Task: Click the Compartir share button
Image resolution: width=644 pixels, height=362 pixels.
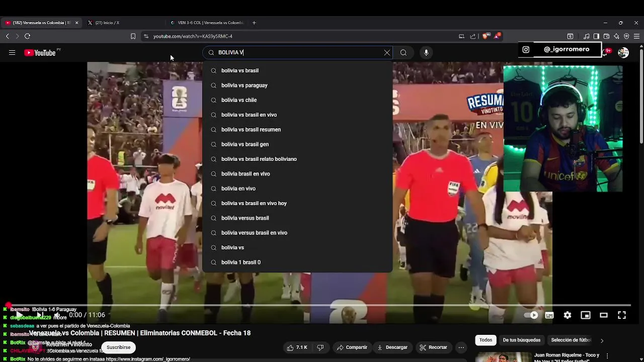Action: point(352,347)
